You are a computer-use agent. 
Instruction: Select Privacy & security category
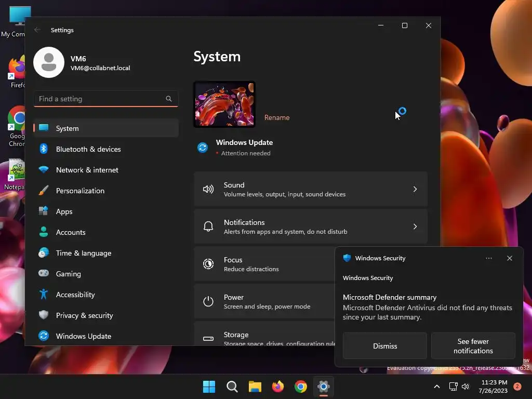pyautogui.click(x=106, y=315)
